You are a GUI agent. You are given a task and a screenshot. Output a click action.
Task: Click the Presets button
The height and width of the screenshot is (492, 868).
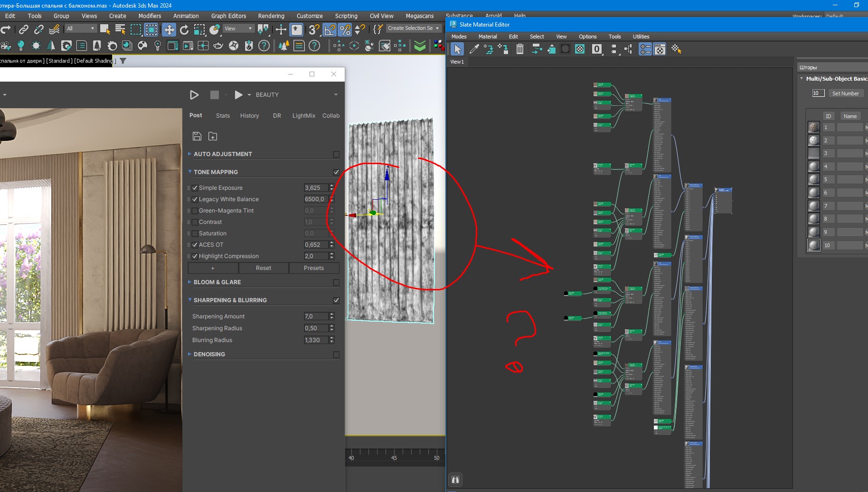(x=314, y=268)
